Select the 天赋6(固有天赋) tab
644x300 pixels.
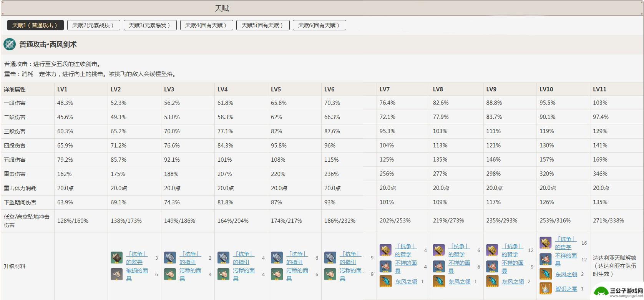point(319,25)
